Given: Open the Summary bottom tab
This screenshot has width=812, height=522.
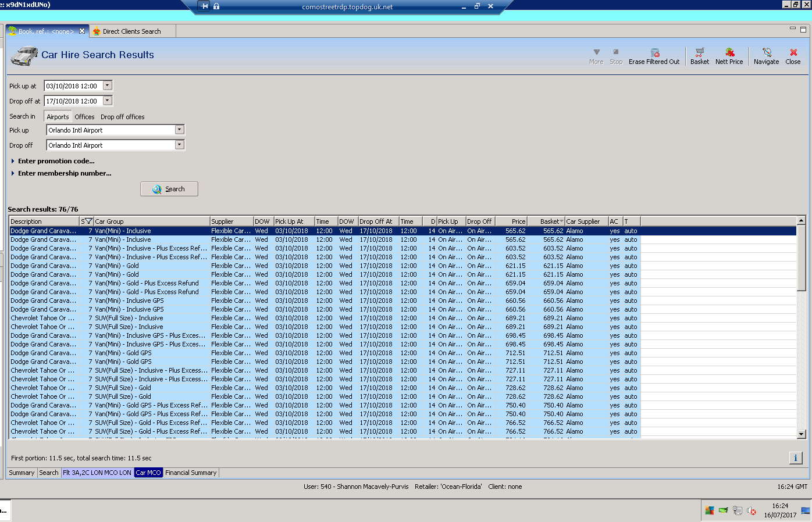Looking at the screenshot, I should (x=22, y=473).
